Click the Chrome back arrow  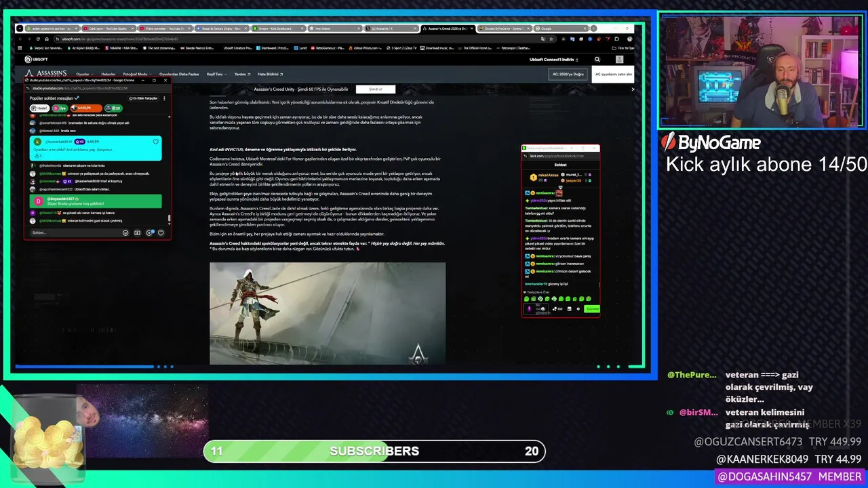[20, 39]
